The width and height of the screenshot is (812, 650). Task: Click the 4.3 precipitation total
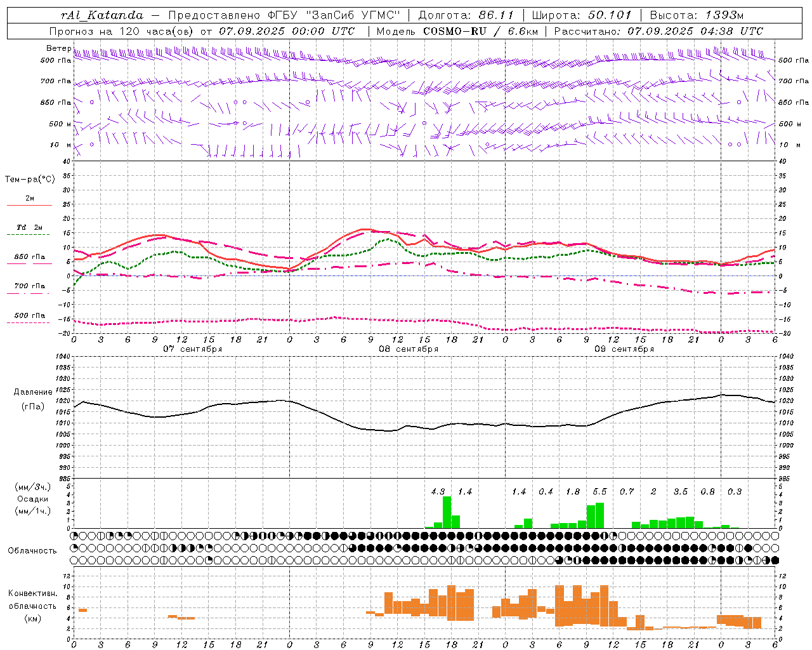point(438,492)
